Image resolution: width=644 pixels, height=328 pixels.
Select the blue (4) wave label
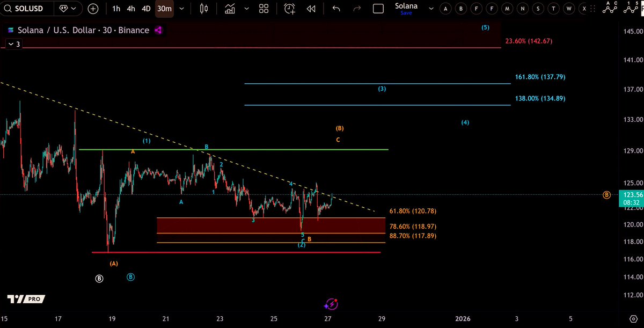[x=465, y=122]
